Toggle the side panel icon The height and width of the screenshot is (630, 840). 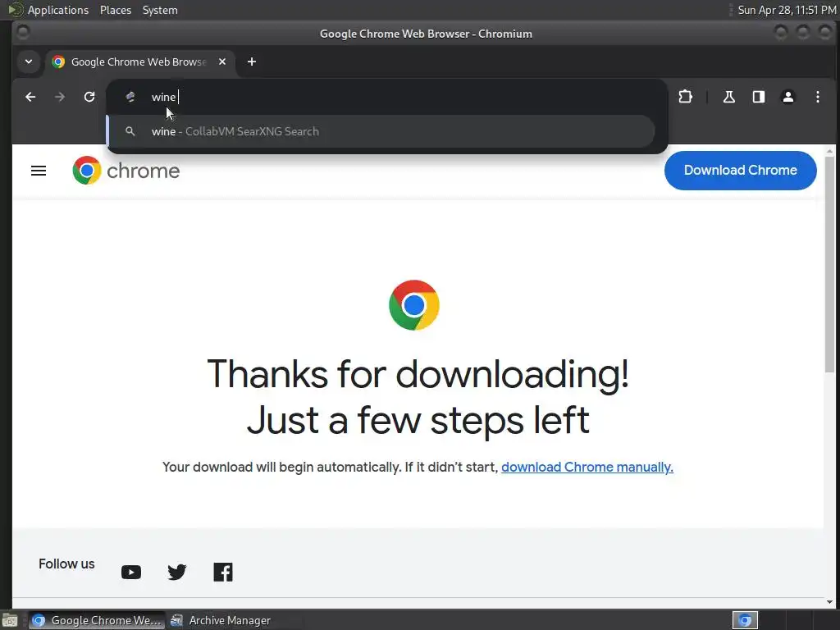(x=759, y=97)
